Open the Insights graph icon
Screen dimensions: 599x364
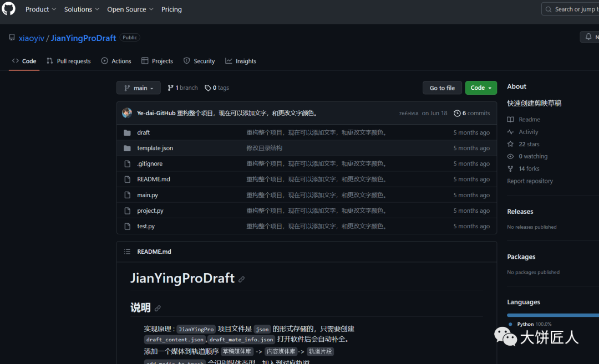229,61
